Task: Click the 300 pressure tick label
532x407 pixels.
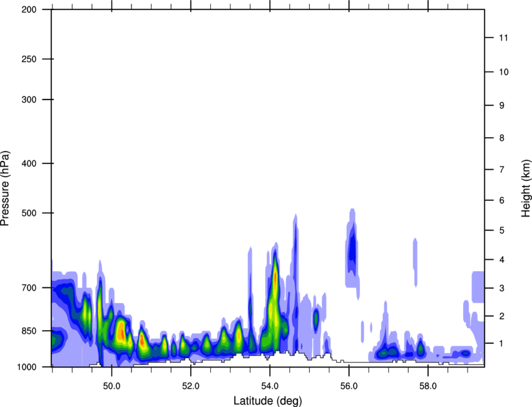Action: (29, 100)
